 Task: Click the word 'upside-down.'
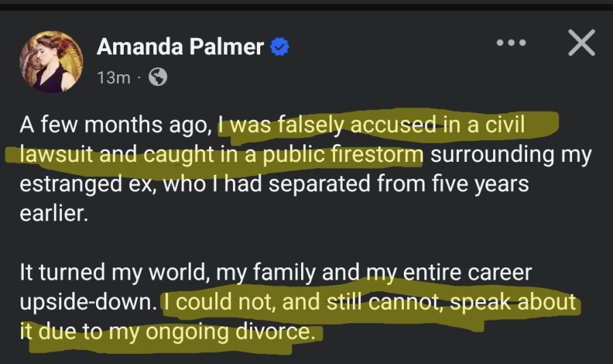[x=89, y=302]
